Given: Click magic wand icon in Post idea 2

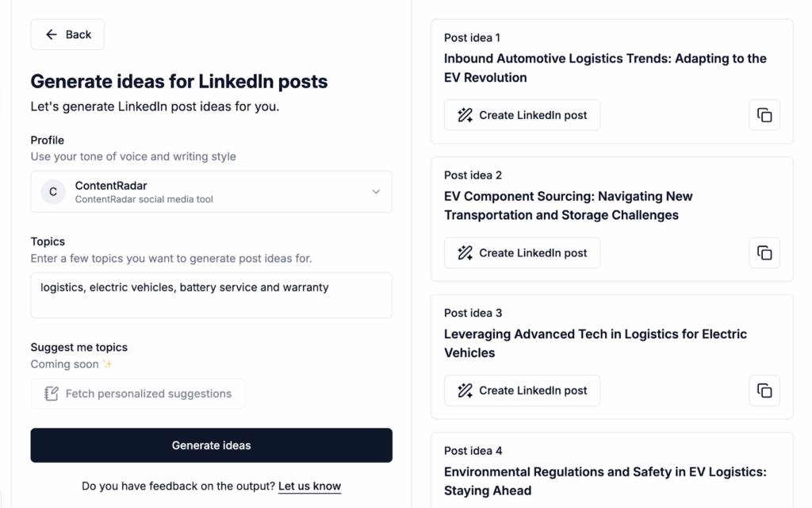Looking at the screenshot, I should click(x=465, y=253).
